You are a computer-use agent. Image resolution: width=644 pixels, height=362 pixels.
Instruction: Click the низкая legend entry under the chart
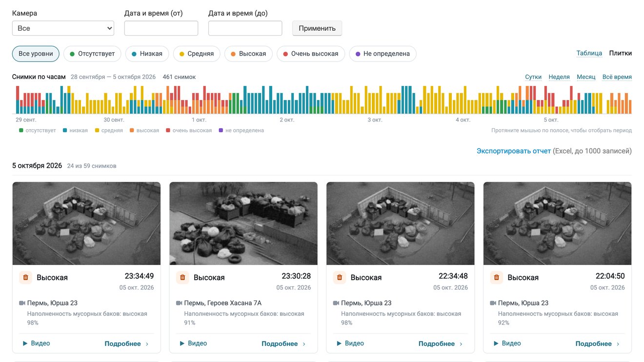click(75, 131)
